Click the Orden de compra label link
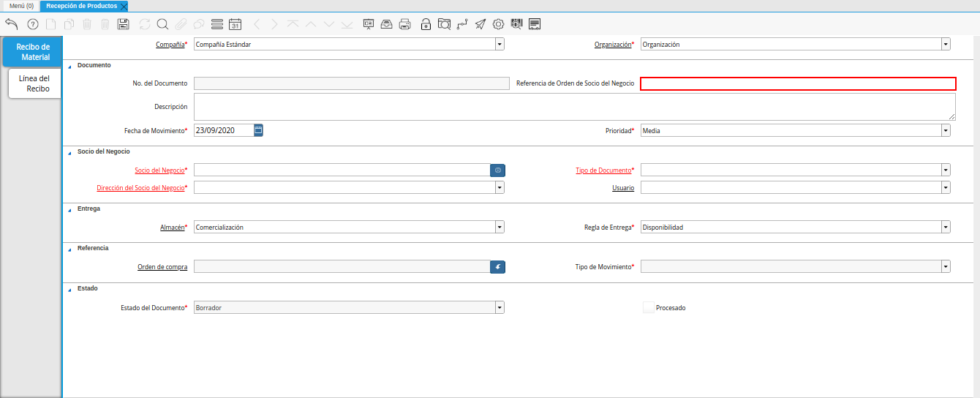 (162, 267)
